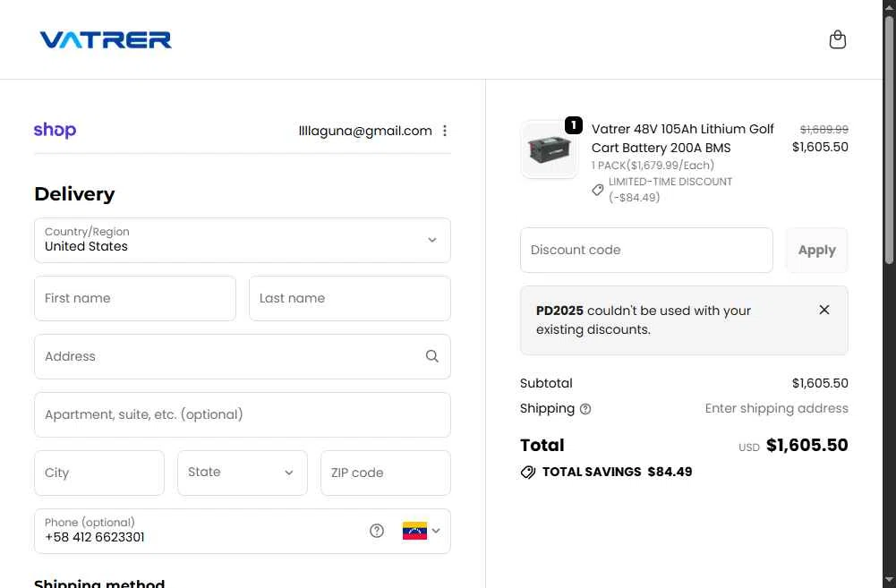Screen dimensions: 896x588
Task: Click the struck-through $1,689.99 price
Action: pos(824,130)
